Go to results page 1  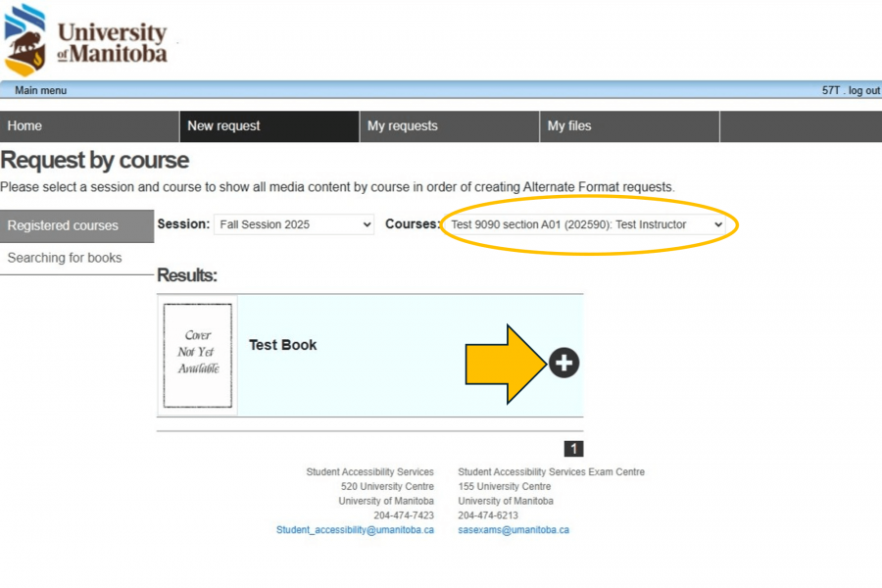click(573, 449)
